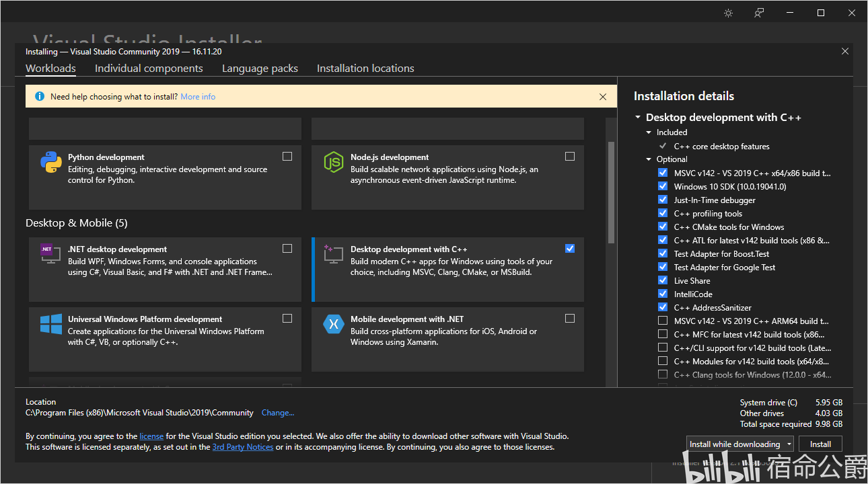
Task: Collapse the Desktop development with C++ details
Action: pyautogui.click(x=638, y=118)
